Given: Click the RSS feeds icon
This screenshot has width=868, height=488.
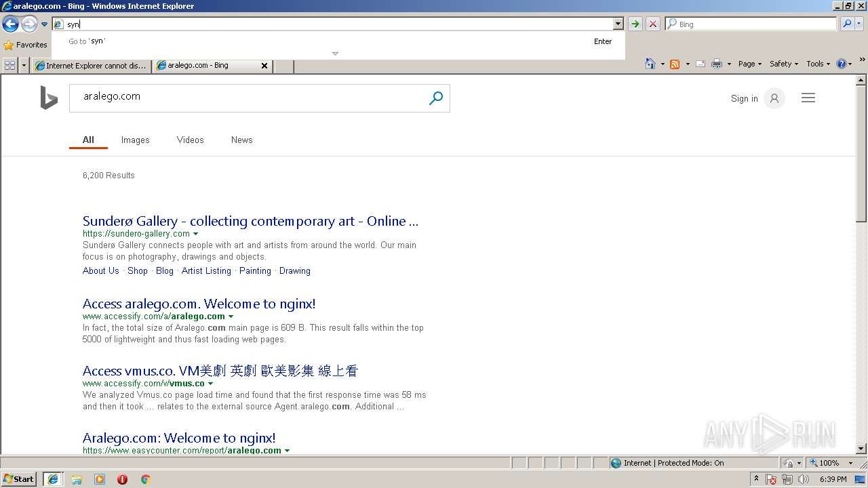Looking at the screenshot, I should [x=675, y=64].
